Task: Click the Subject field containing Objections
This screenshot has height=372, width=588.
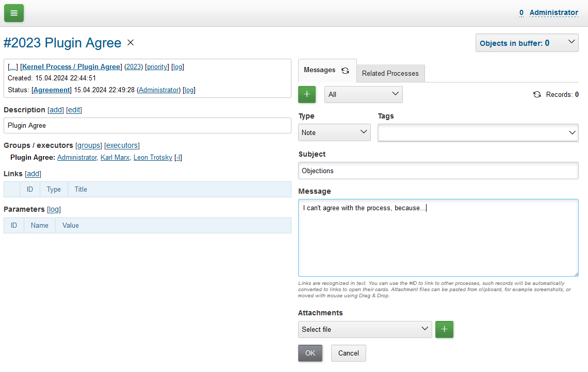Action: pyautogui.click(x=438, y=171)
